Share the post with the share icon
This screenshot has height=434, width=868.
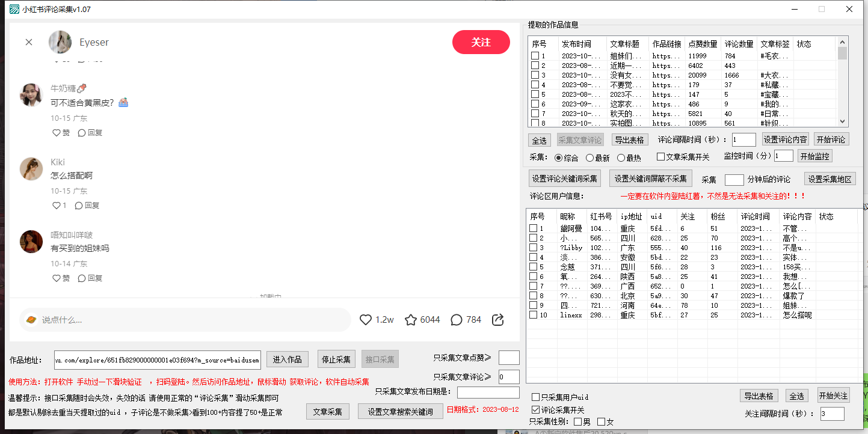point(498,320)
